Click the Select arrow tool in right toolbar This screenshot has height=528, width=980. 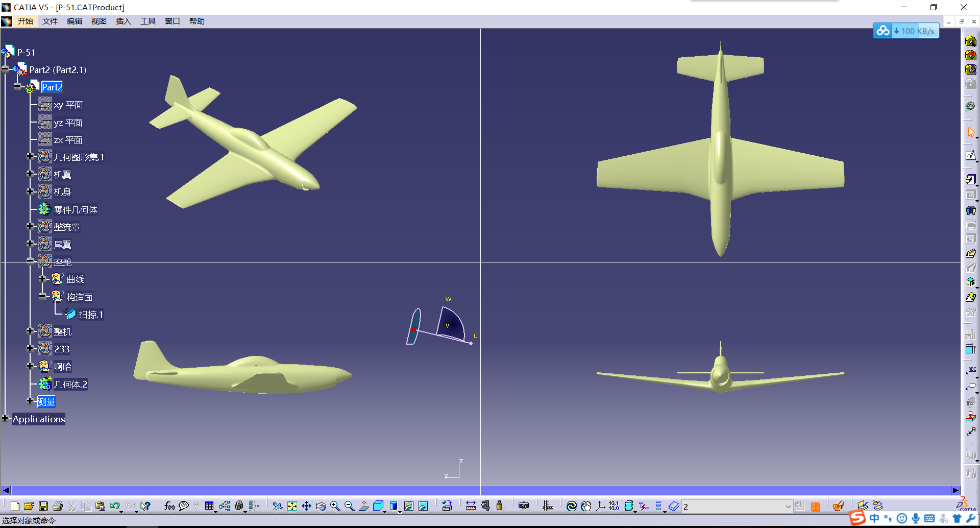[x=971, y=132]
